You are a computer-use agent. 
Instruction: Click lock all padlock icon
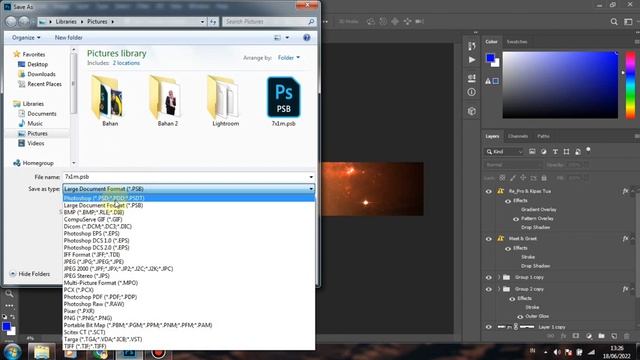[544, 178]
